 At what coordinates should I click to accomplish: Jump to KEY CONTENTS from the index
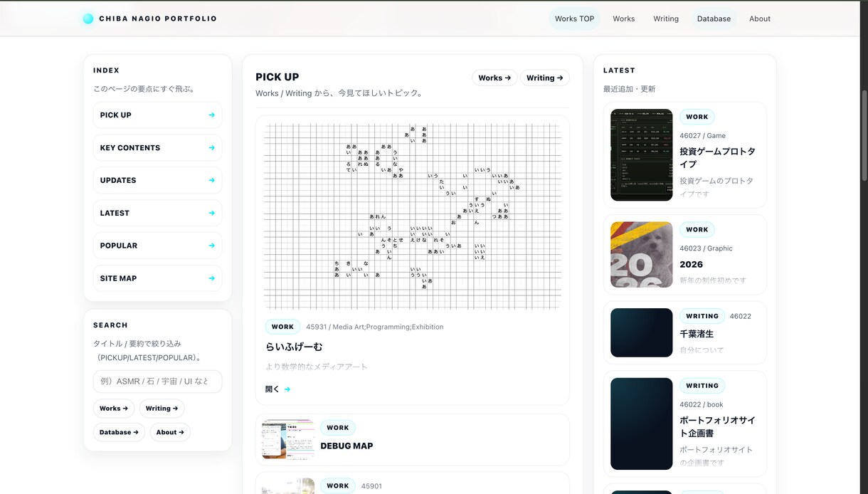[157, 147]
